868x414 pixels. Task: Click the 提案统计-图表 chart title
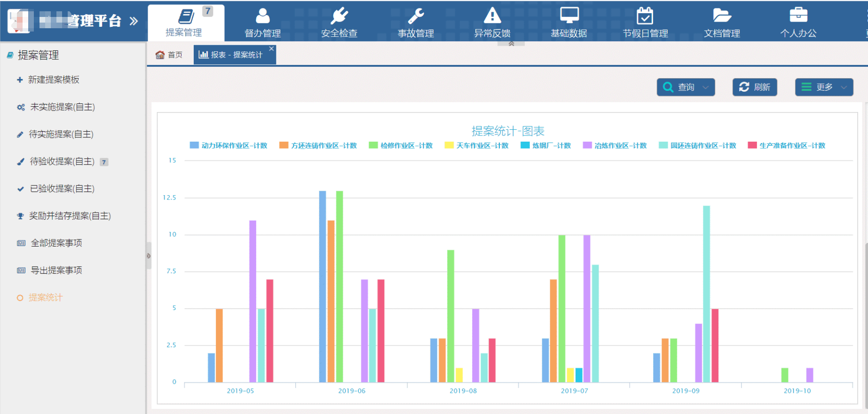(508, 131)
